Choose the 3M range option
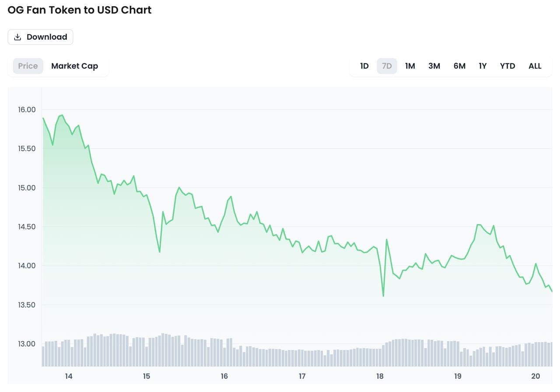560x392 pixels. pyautogui.click(x=434, y=66)
